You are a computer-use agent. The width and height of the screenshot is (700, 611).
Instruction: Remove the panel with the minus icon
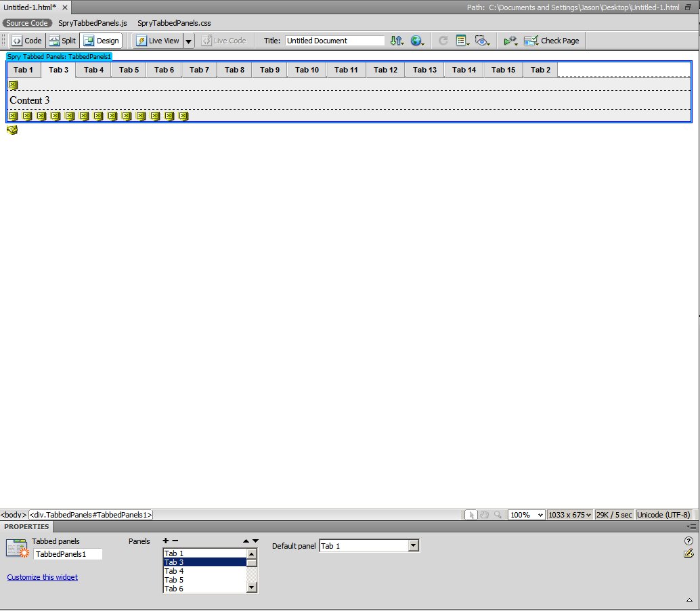tap(175, 541)
